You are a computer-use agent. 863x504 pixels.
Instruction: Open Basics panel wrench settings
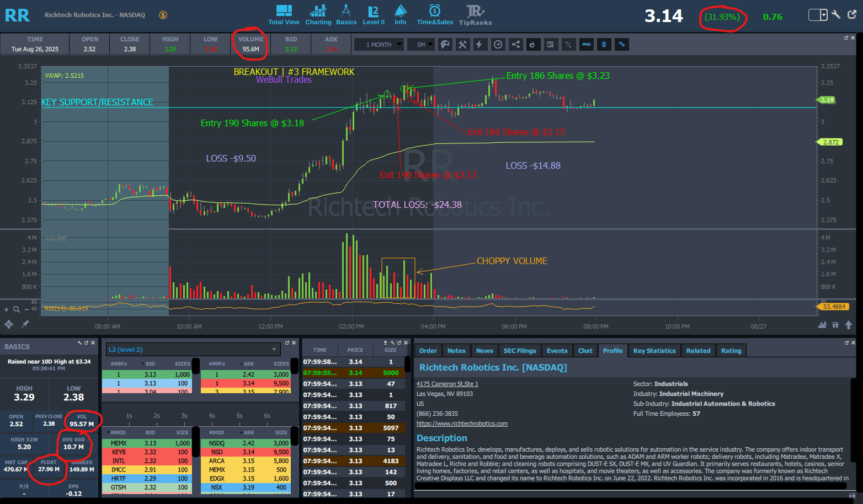[x=80, y=343]
